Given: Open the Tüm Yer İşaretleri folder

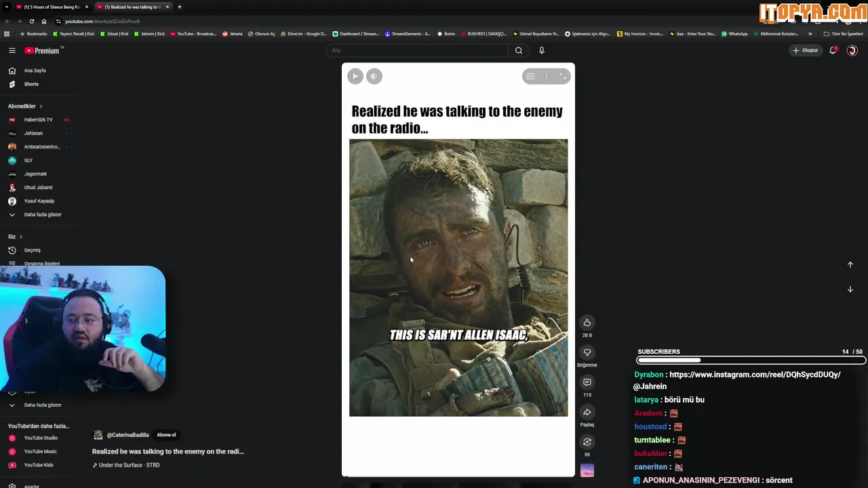Looking at the screenshot, I should point(844,34).
